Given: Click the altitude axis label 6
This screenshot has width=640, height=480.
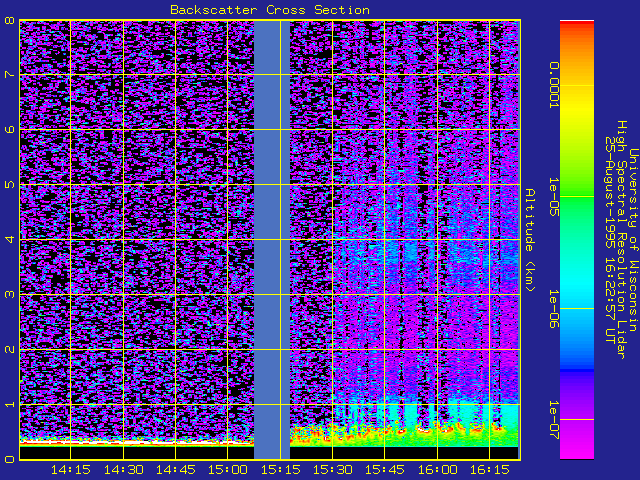Looking at the screenshot, I should pos(9,129).
